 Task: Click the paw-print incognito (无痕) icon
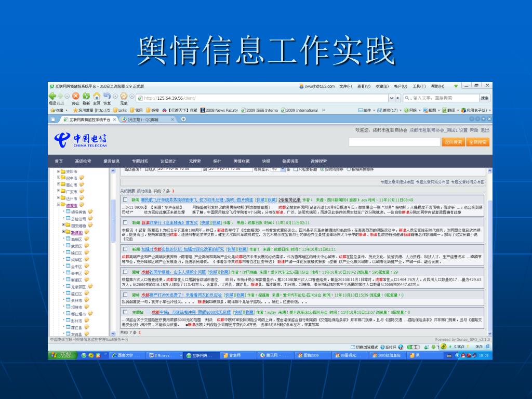[124, 96]
